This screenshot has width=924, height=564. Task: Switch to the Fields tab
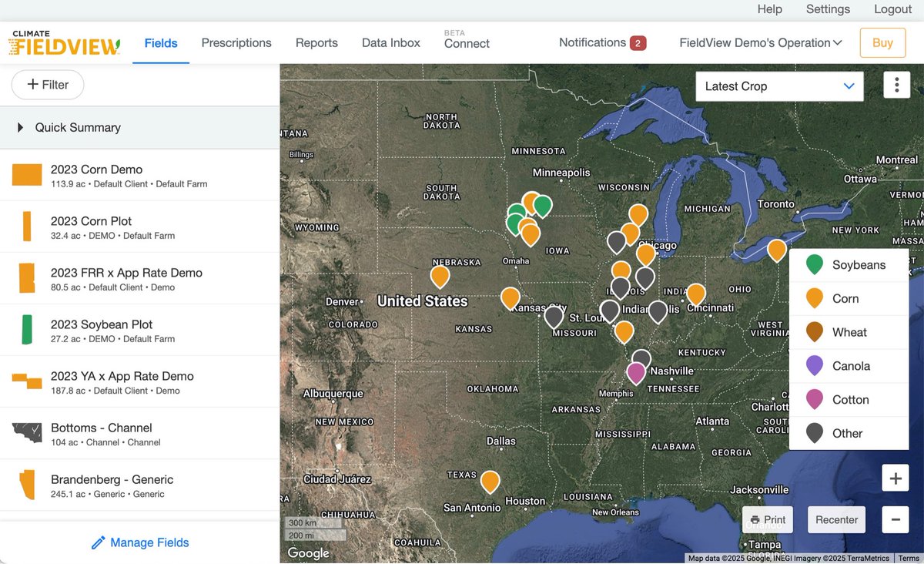coord(161,43)
